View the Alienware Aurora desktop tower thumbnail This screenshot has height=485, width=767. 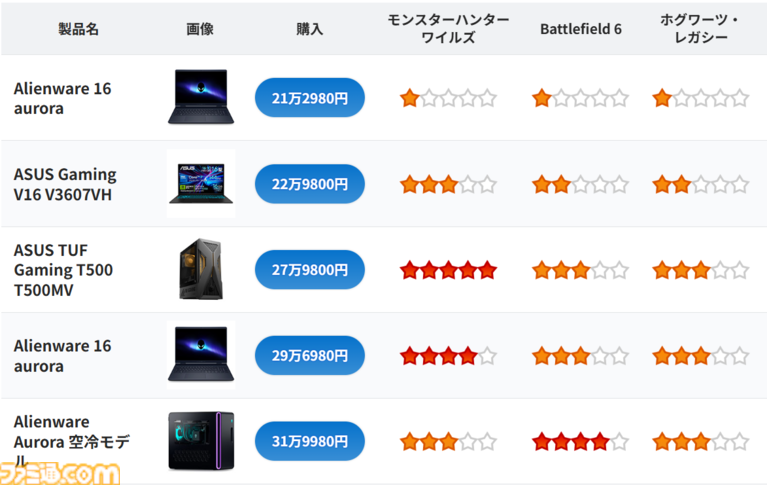coord(200,440)
